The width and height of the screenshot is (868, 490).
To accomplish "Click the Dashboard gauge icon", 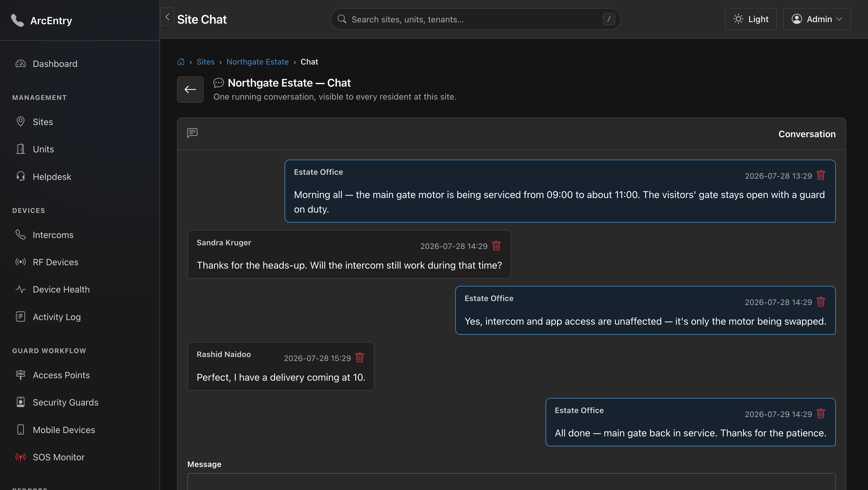I will pyautogui.click(x=21, y=64).
